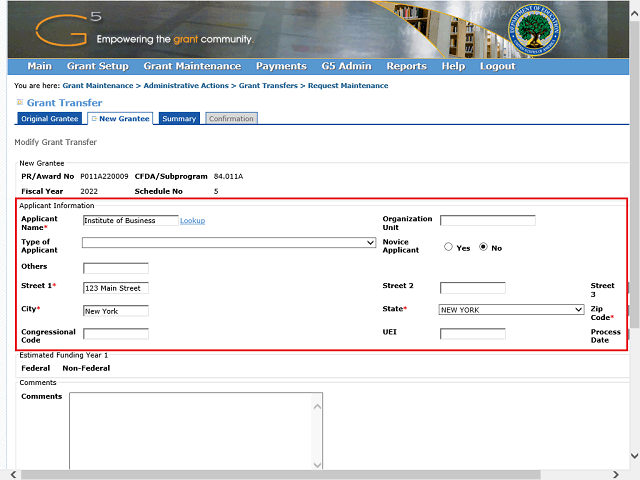Open the Payments menu
This screenshot has height=480, width=640.
pyautogui.click(x=281, y=66)
